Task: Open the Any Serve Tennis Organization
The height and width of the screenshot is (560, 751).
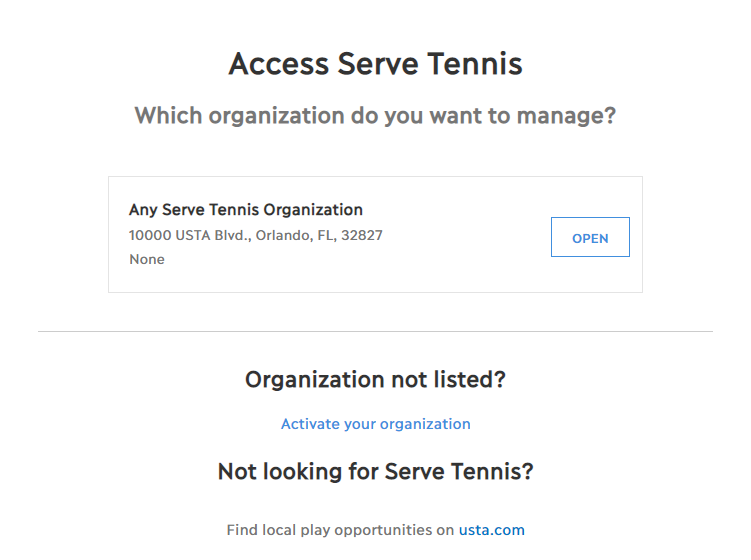Action: (590, 237)
